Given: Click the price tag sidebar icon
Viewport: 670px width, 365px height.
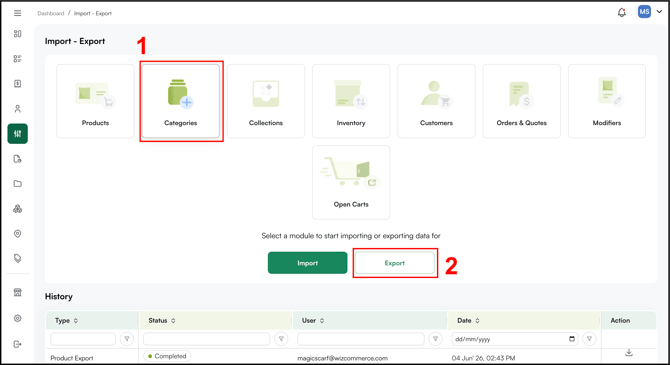Looking at the screenshot, I should click(18, 258).
